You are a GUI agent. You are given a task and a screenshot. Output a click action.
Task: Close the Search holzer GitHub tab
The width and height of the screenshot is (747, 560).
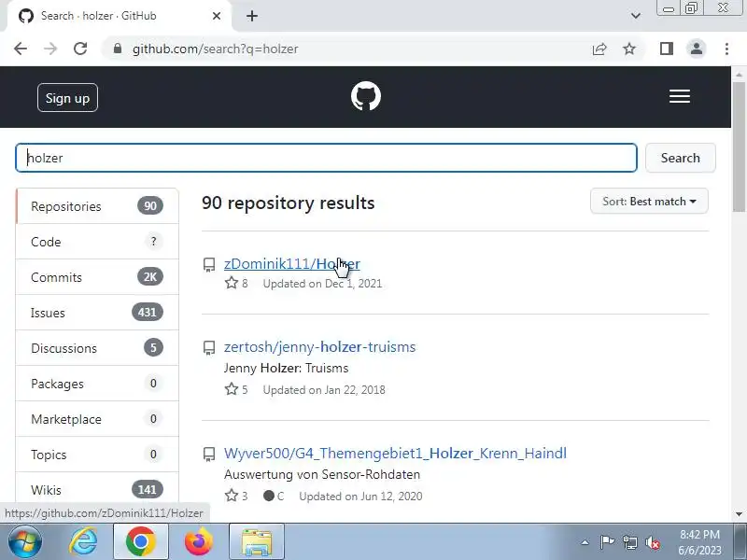pos(217,16)
